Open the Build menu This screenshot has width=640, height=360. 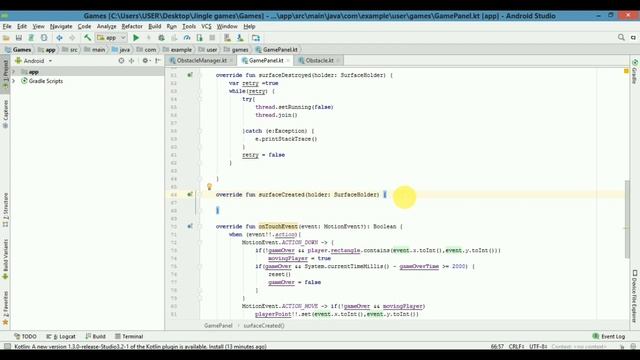point(154,27)
